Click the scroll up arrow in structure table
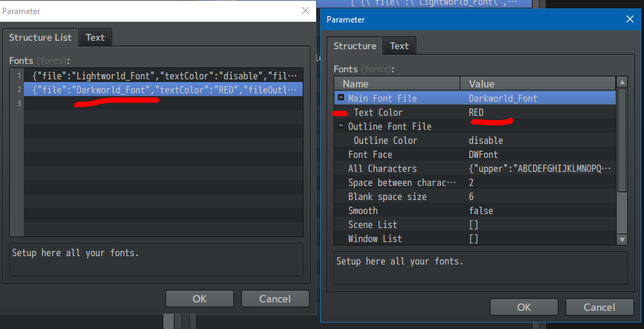This screenshot has width=644, height=329. [622, 82]
